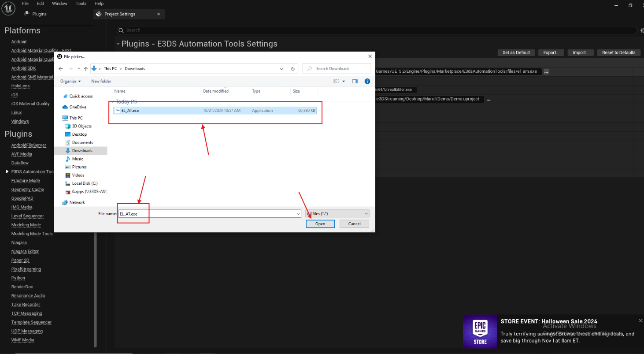Select Local Disk (C:) in sidebar
The image size is (644, 354).
(x=85, y=183)
